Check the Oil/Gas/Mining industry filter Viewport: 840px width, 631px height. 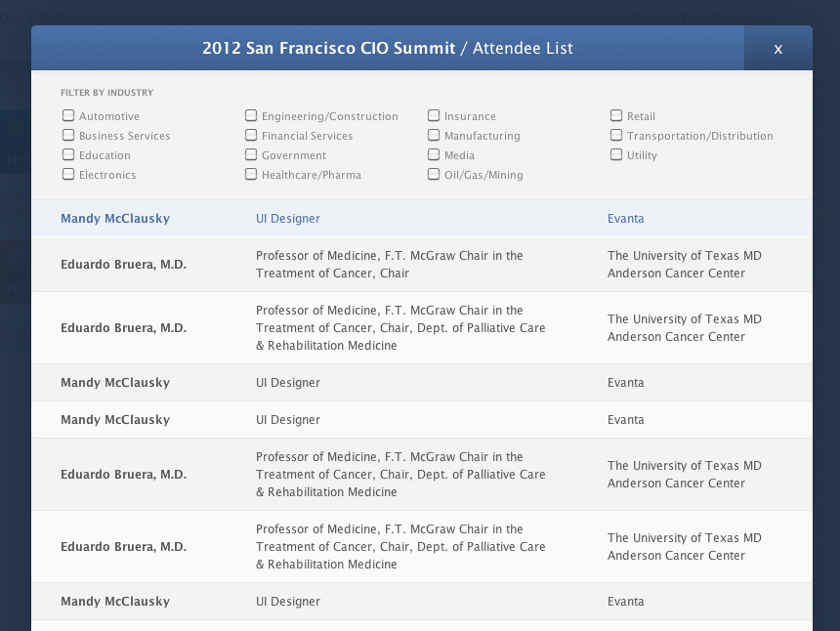(434, 174)
